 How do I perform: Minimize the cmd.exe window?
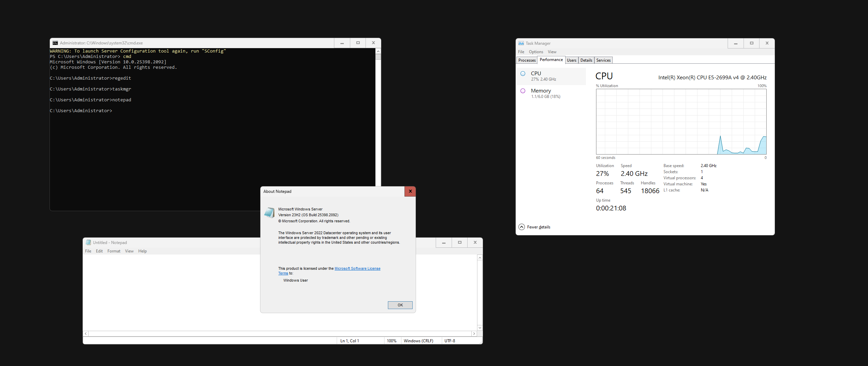(342, 43)
